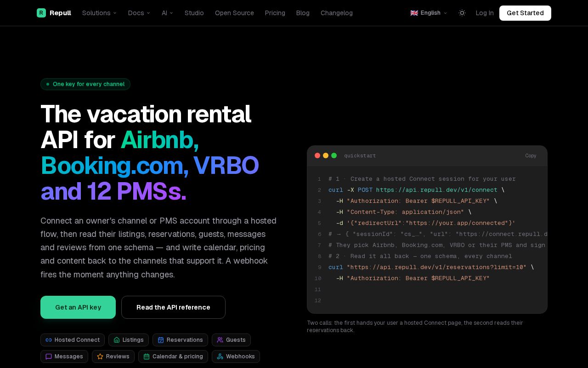
Task: Click the UK flag language icon
Action: [x=414, y=13]
